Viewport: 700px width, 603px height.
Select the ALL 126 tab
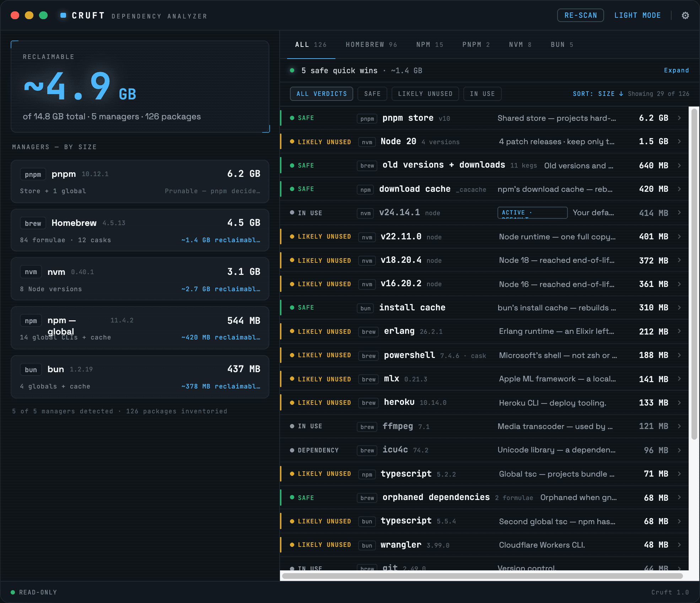coord(311,45)
